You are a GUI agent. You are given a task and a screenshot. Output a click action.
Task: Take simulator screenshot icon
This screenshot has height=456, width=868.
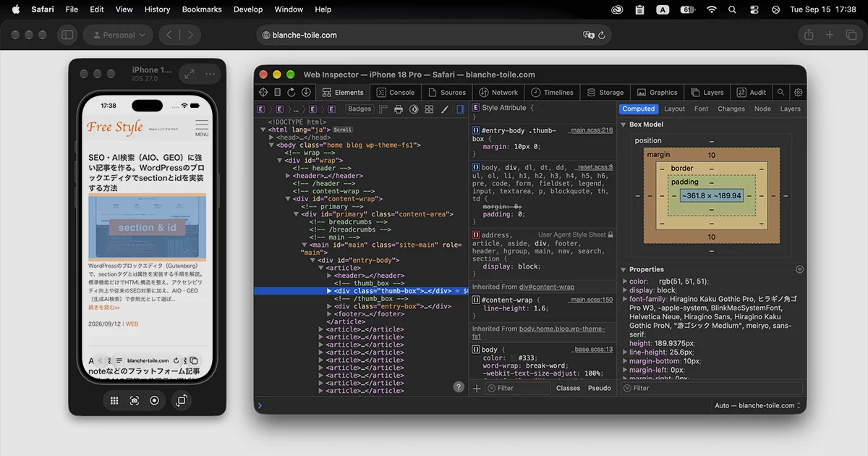(135, 400)
